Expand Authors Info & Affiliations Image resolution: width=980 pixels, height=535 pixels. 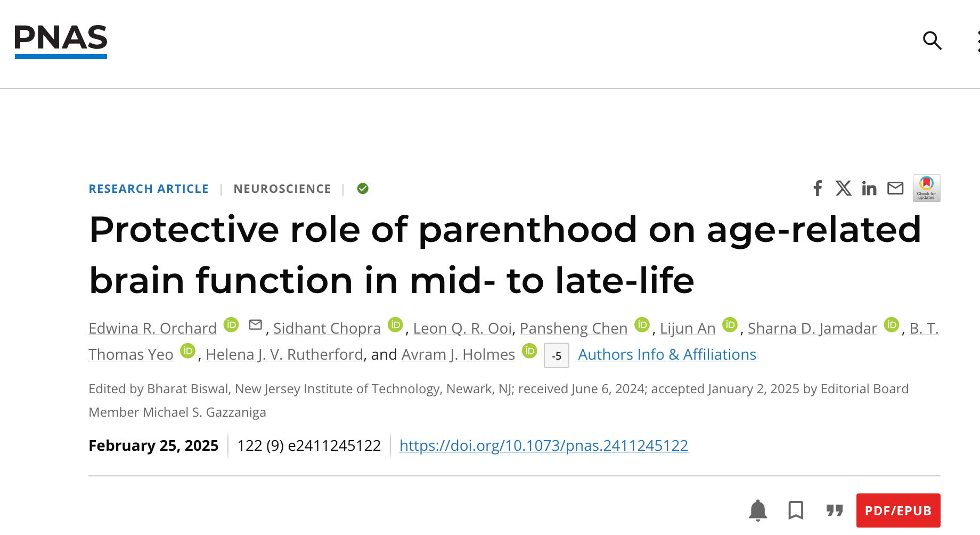point(667,354)
